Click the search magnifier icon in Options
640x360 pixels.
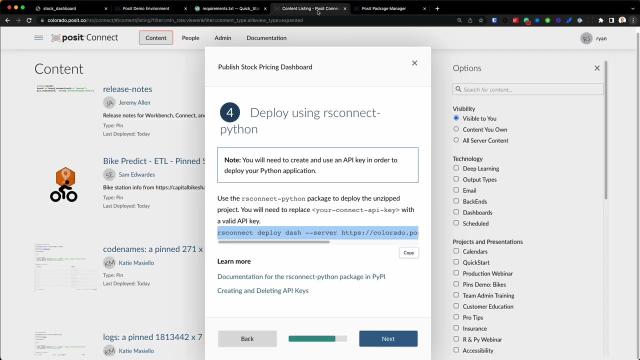[458, 89]
